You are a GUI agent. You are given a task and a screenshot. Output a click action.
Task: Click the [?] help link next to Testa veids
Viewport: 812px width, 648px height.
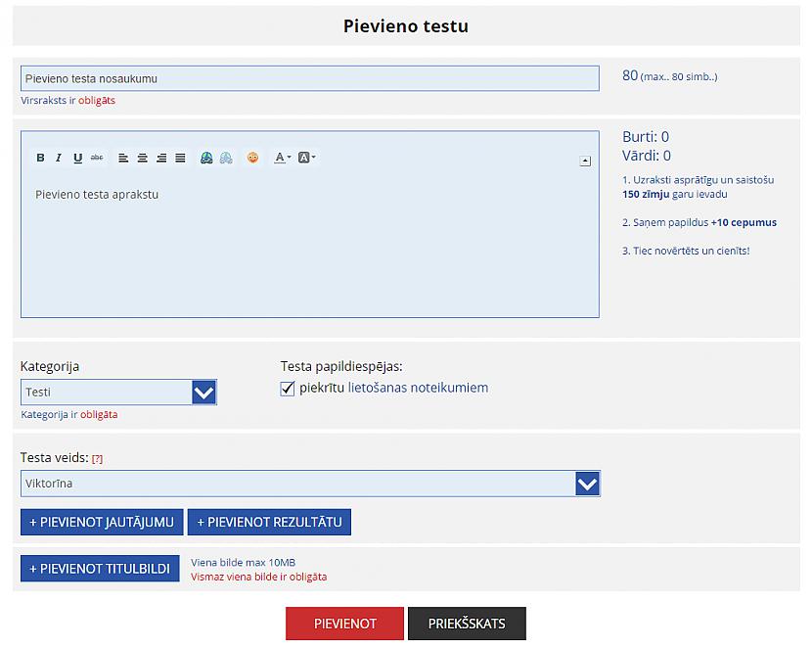(x=98, y=459)
